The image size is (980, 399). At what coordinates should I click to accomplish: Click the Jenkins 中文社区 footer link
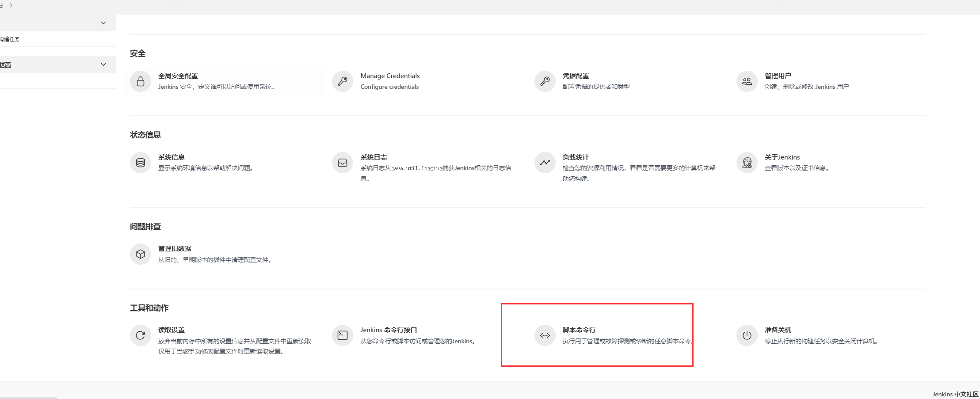[955, 394]
